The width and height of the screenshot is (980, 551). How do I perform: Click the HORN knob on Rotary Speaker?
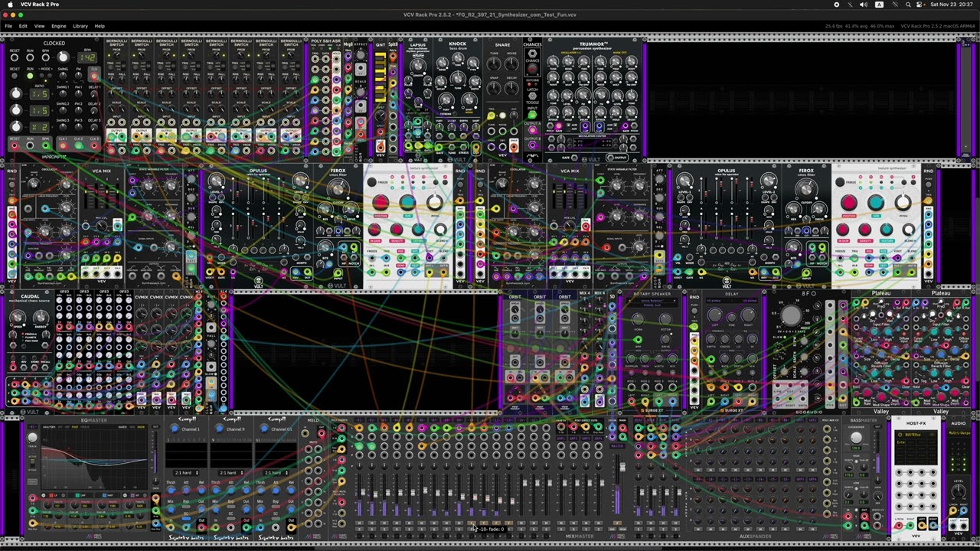click(638, 320)
